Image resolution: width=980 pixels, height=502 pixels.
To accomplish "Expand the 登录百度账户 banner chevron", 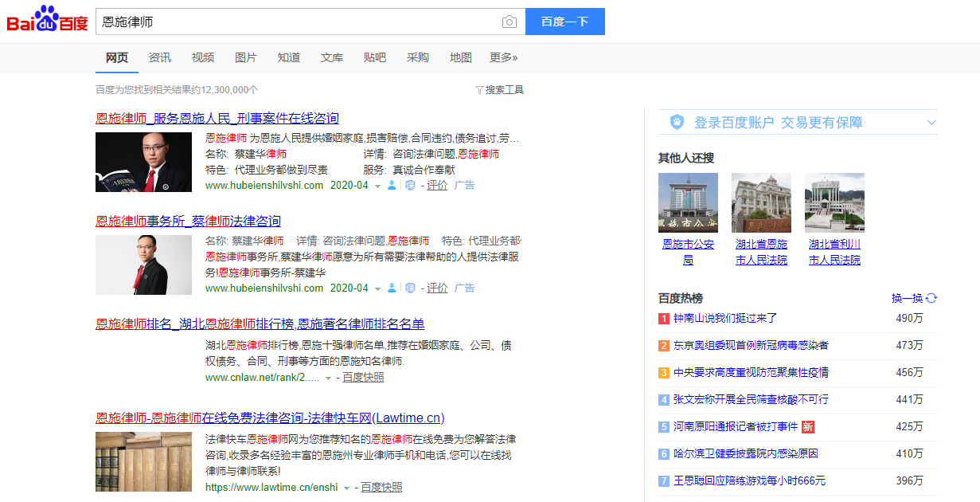I will point(931,123).
